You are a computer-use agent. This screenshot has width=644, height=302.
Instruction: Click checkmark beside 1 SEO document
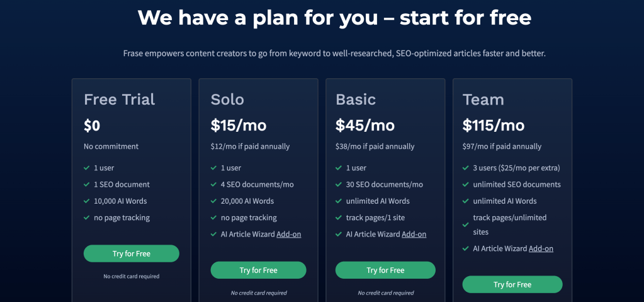86,185
